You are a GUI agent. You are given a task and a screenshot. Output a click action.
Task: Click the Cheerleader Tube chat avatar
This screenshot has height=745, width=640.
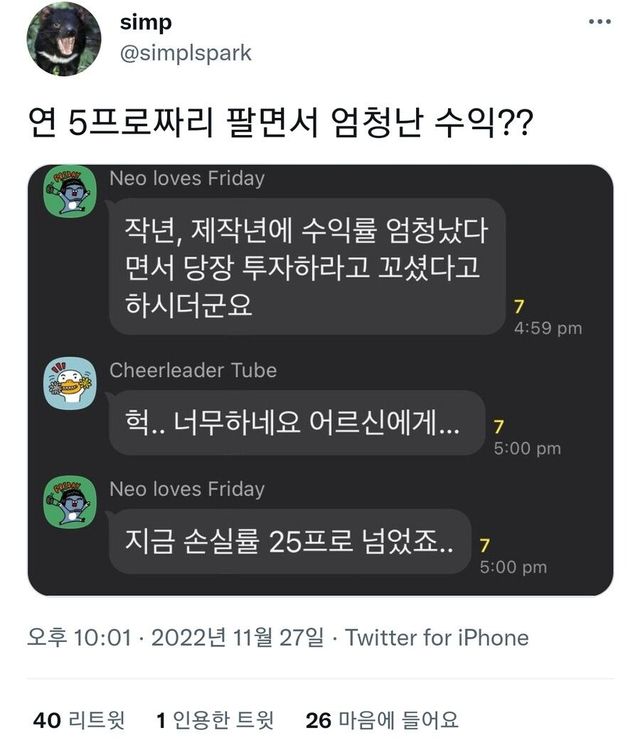(70, 383)
